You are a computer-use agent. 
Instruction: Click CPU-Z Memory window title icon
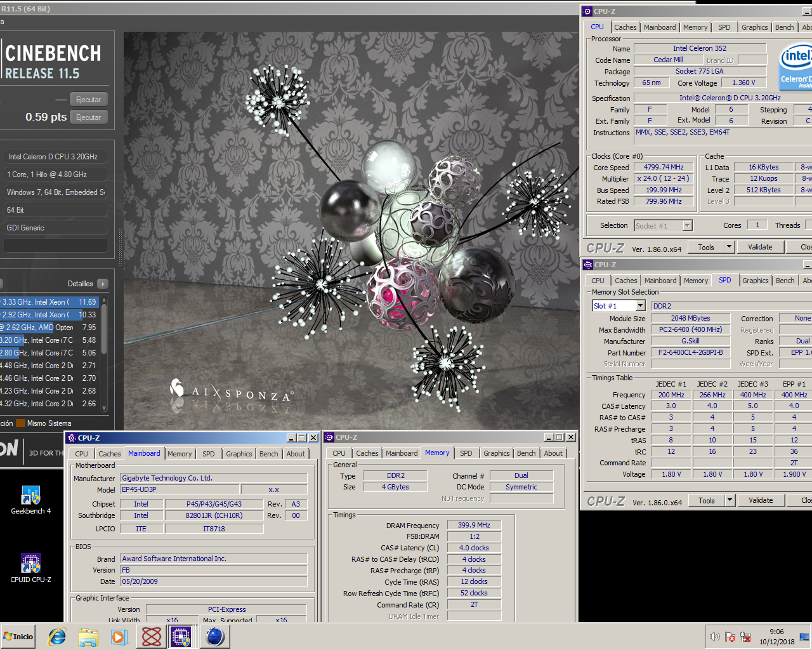click(x=329, y=437)
